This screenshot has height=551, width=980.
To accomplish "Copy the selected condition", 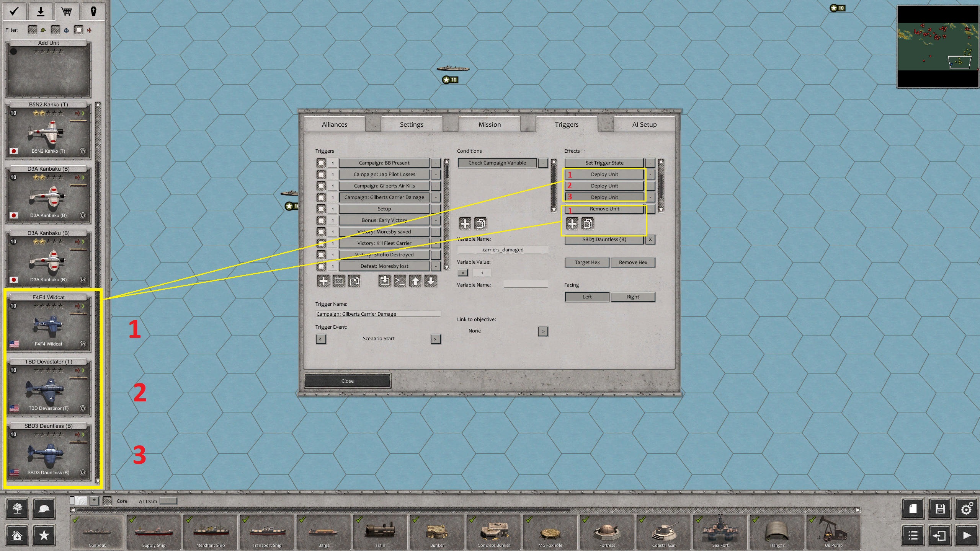I will (x=480, y=223).
